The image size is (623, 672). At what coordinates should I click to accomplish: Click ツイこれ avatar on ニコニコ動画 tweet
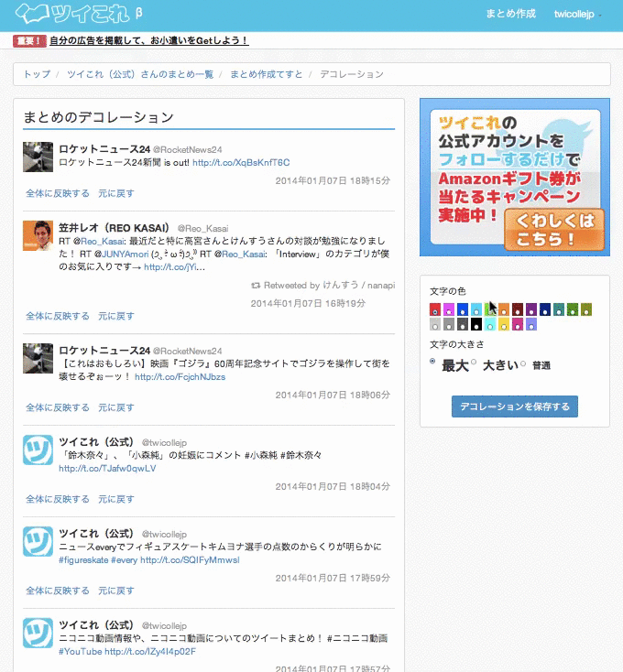pos(38,633)
